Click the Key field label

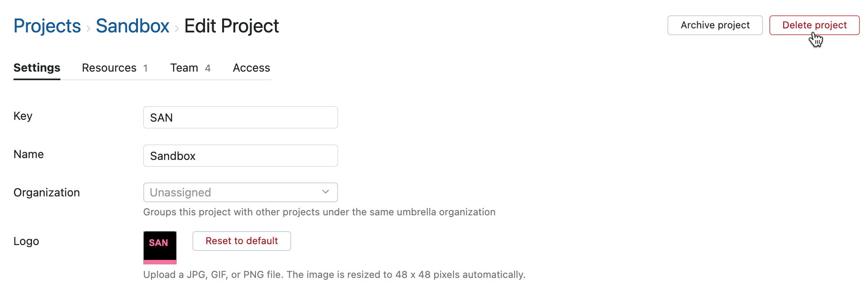23,116
